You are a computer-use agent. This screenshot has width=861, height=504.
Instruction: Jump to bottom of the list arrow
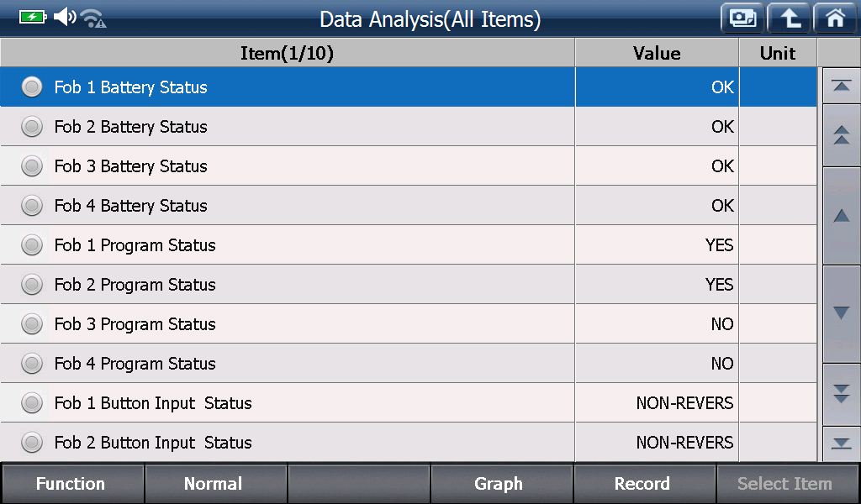841,444
